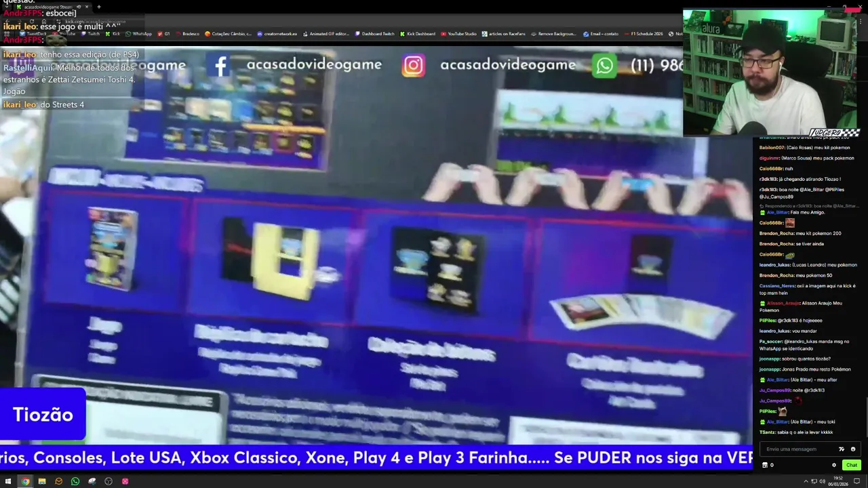Click the Snipping tool icon in the taskbar
868x488 pixels.
pos(92,481)
